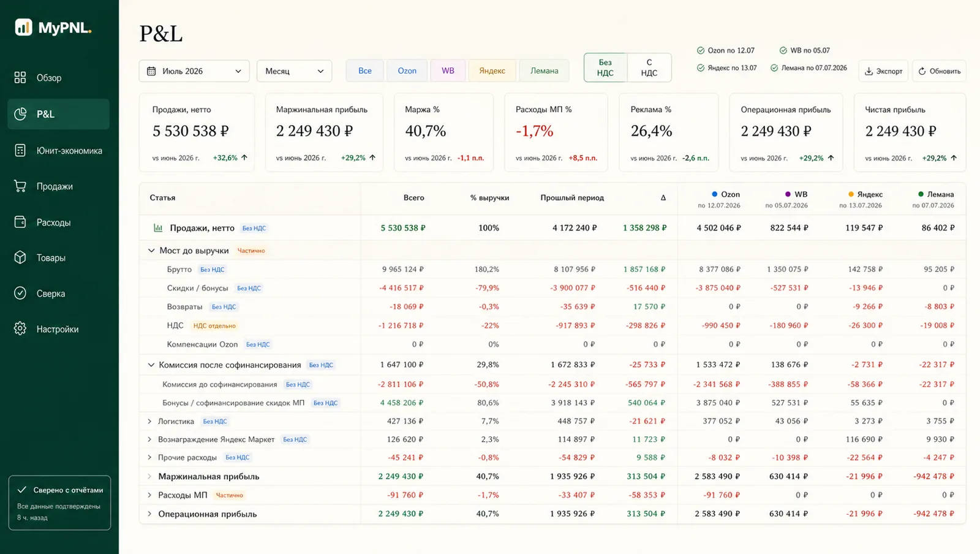Open Сверка checkmark circle icon

coord(20,293)
